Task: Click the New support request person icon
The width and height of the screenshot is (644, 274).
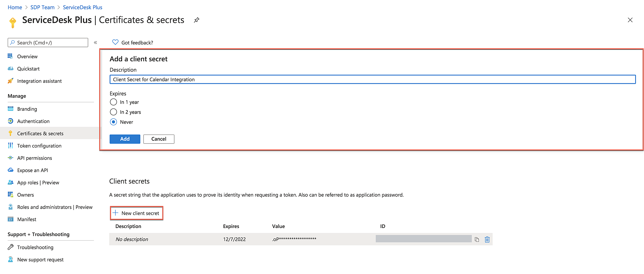Action: (10, 259)
